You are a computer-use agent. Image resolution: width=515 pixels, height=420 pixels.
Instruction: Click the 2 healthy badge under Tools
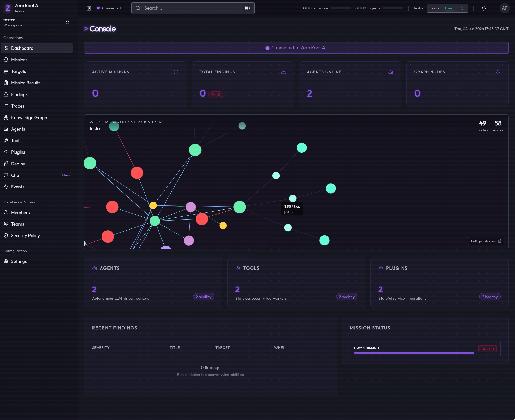(x=347, y=297)
